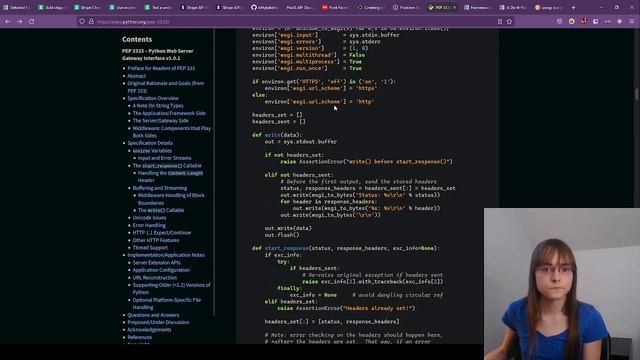Switch to the 'uwsgi is a' tab
Image resolution: width=640 pixels, height=360 pixels.
549,7
